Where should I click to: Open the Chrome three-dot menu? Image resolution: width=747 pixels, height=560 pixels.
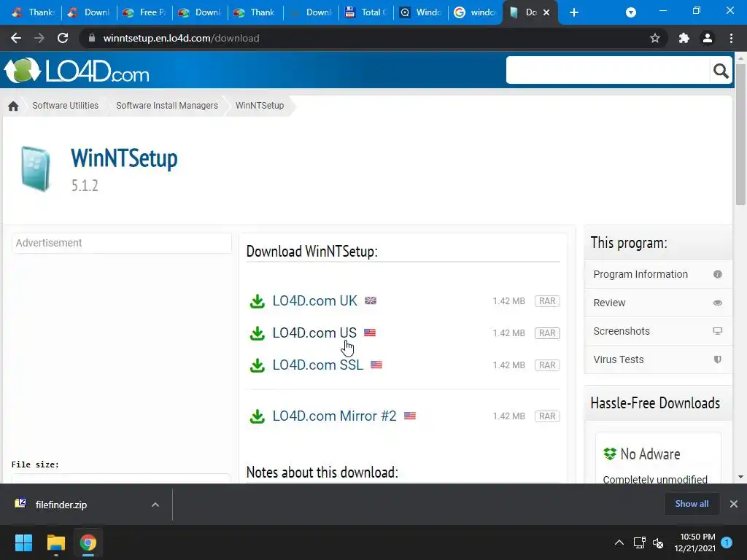click(x=731, y=38)
